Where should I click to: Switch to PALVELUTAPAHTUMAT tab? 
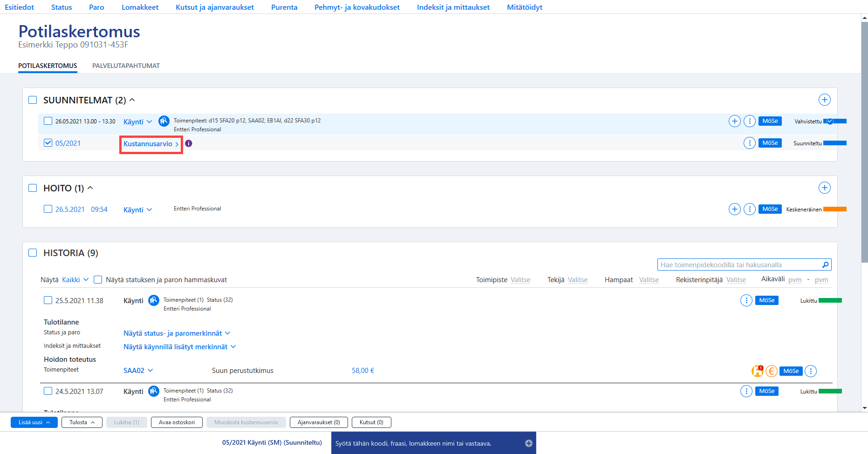click(x=126, y=66)
